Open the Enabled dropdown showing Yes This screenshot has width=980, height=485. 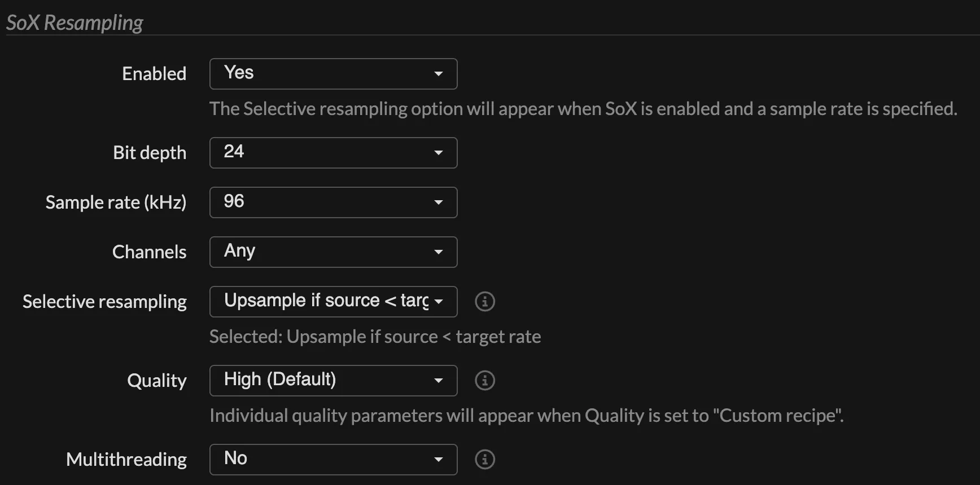pos(333,74)
